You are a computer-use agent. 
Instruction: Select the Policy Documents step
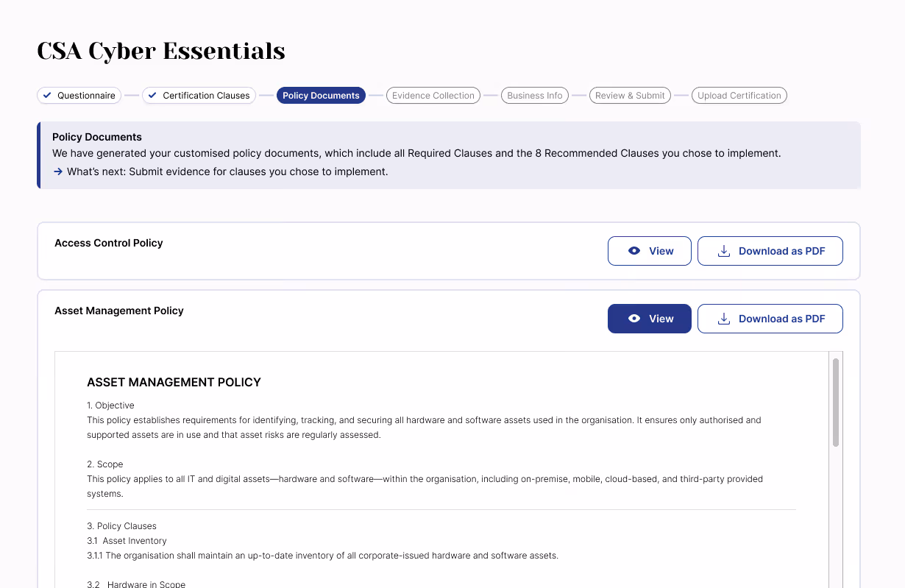coord(321,95)
